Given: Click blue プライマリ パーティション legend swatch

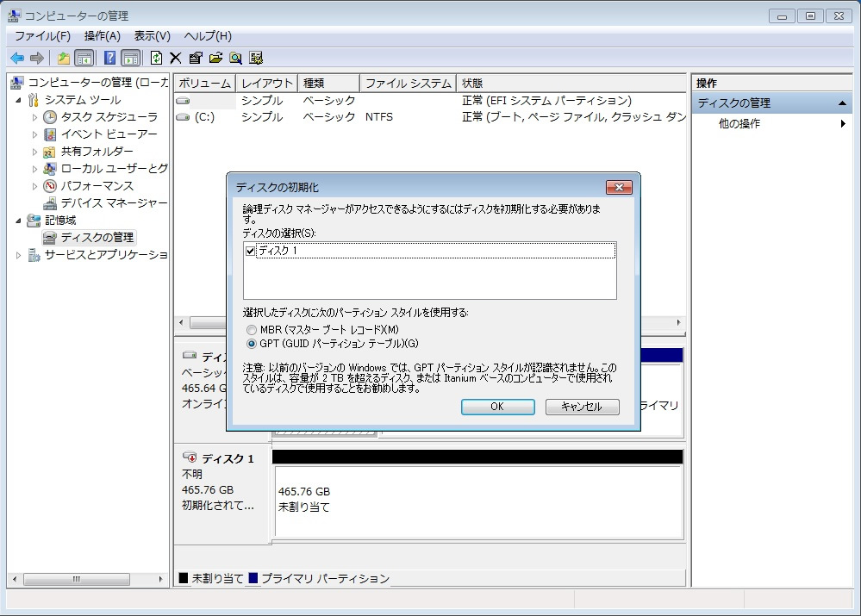Looking at the screenshot, I should pyautogui.click(x=253, y=577).
